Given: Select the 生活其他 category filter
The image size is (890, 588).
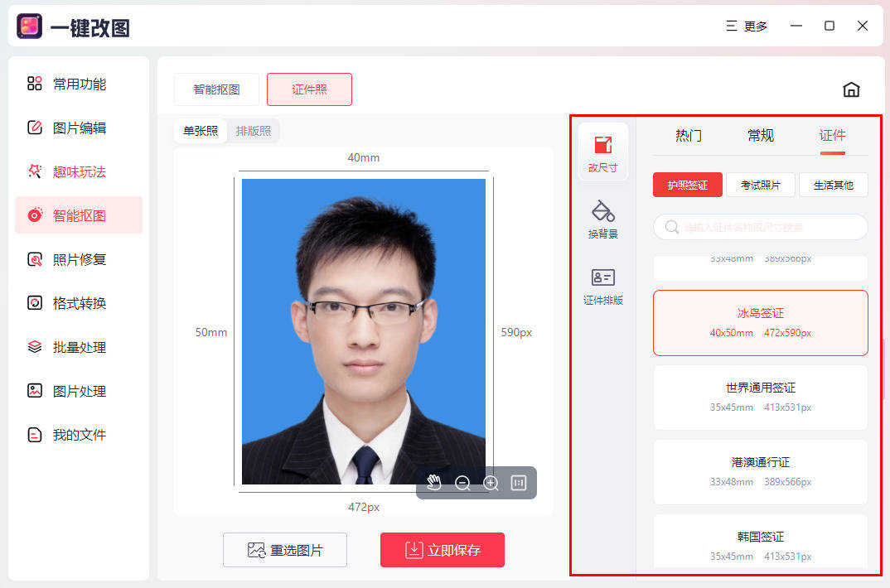Looking at the screenshot, I should pyautogui.click(x=834, y=185).
